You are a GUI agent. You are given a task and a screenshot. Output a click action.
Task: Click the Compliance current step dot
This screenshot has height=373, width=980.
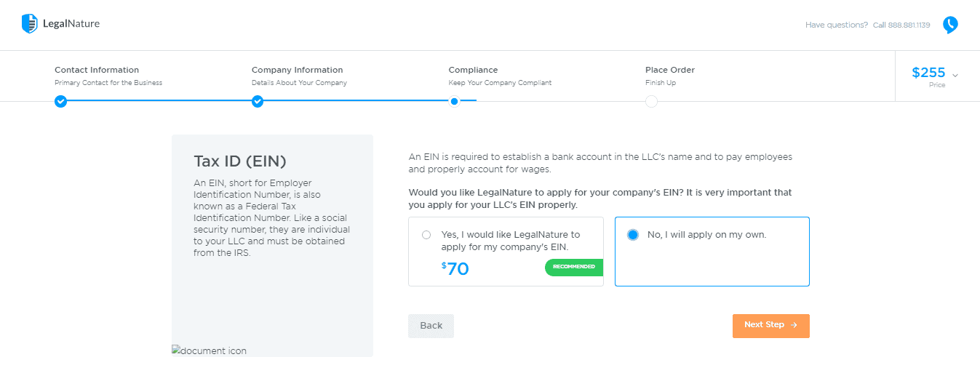[x=455, y=101]
